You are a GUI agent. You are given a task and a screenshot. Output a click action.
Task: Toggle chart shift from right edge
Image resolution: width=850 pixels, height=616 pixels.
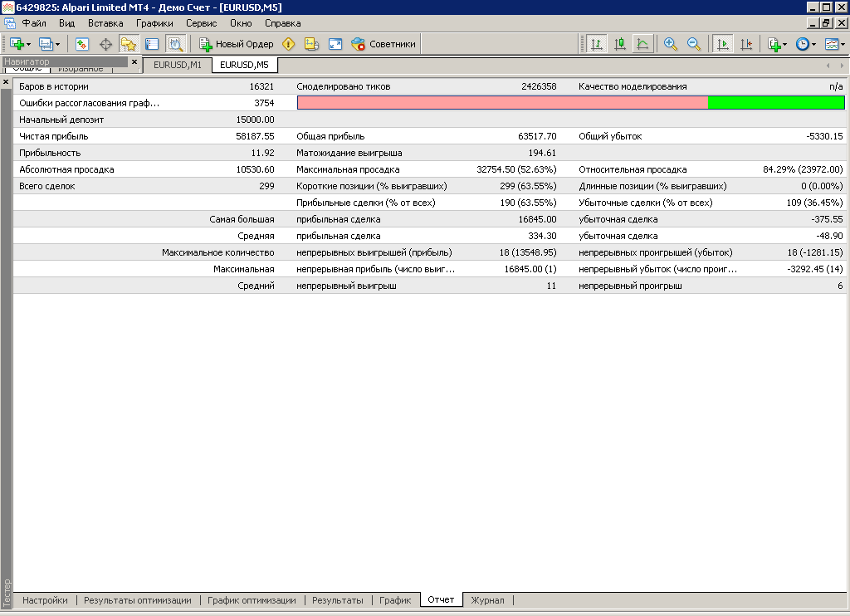(x=745, y=44)
